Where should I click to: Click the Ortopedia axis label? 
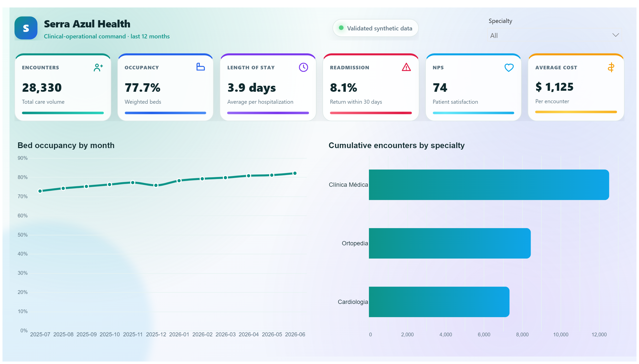pyautogui.click(x=355, y=243)
